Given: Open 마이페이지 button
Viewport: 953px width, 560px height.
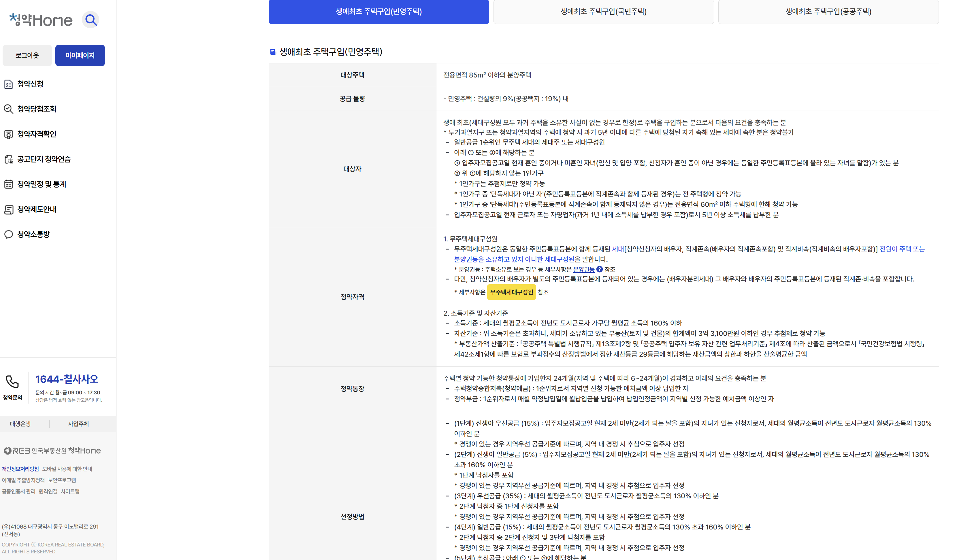Looking at the screenshot, I should (x=80, y=56).
